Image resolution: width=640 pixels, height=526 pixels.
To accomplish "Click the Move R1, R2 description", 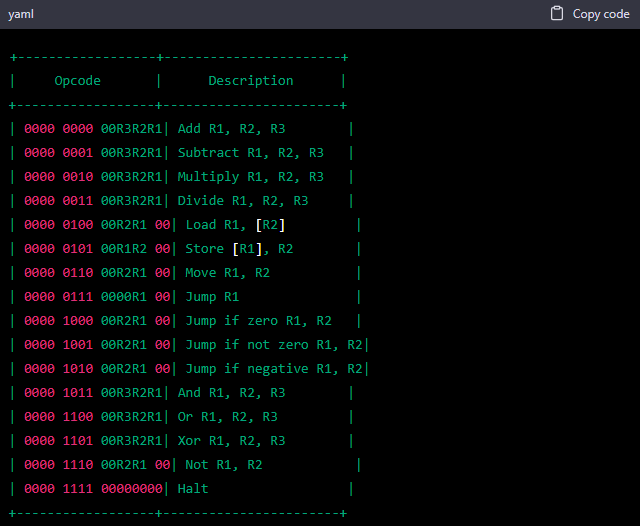I will pos(228,273).
